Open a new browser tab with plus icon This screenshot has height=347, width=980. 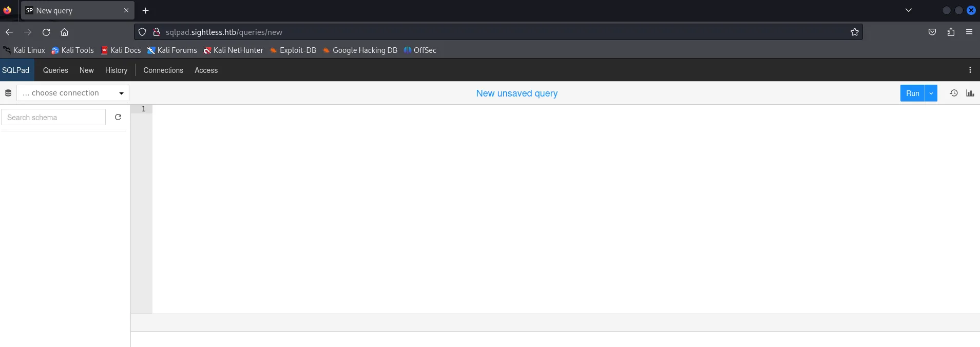click(146, 10)
